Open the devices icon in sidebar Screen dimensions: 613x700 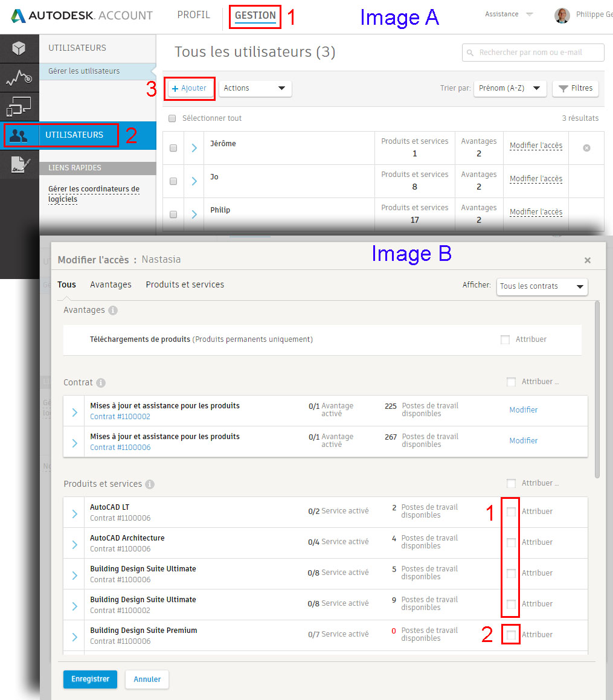pos(19,107)
